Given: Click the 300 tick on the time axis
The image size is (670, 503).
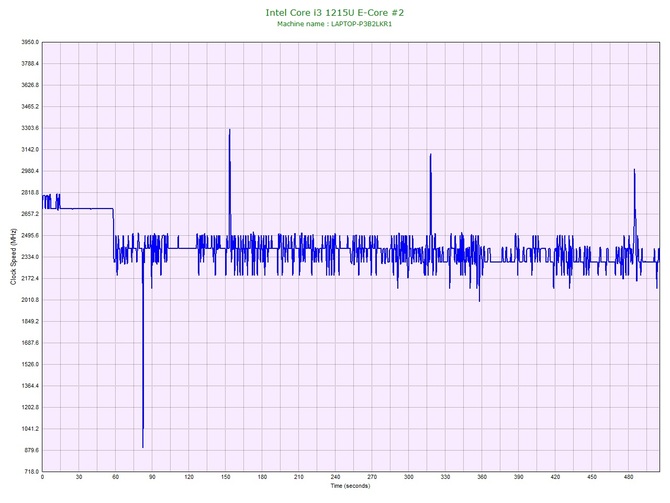Looking at the screenshot, I should click(x=409, y=478).
